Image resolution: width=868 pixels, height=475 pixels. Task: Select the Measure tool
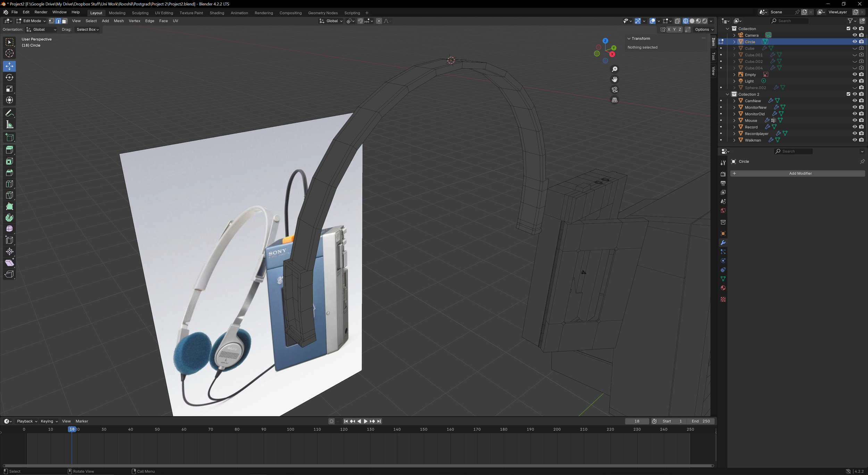pyautogui.click(x=9, y=124)
